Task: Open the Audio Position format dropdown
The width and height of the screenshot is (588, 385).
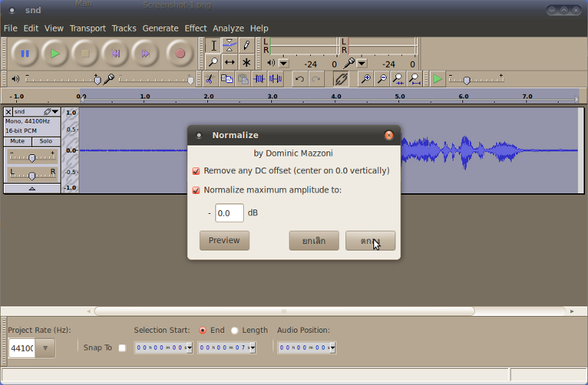Action: [333, 348]
